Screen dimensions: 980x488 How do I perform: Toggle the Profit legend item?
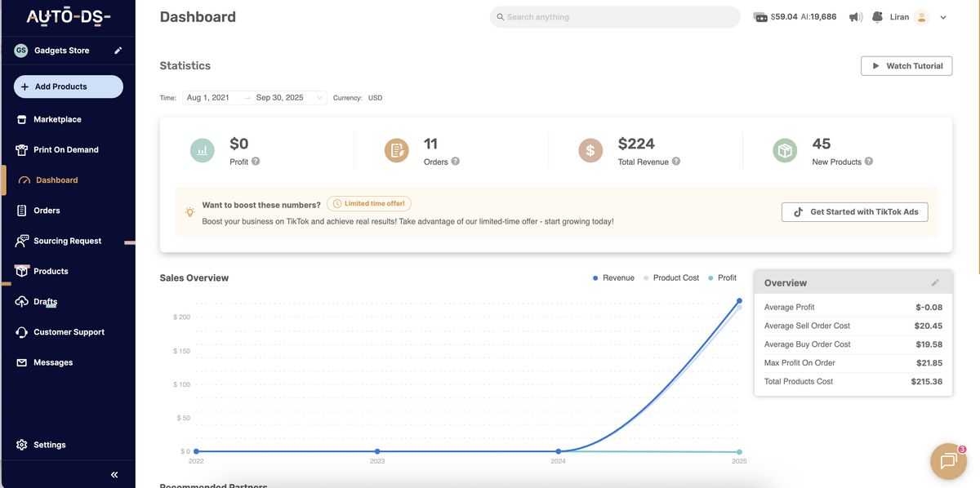click(x=726, y=277)
